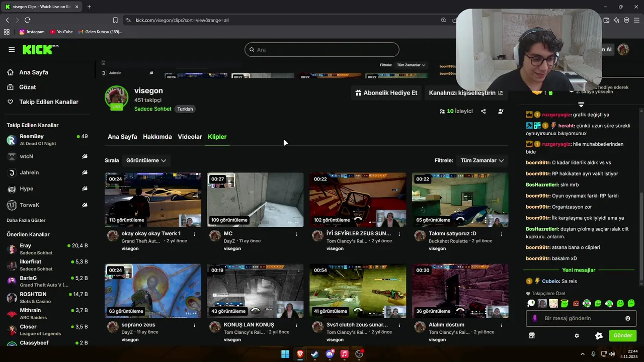
Task: Toggle notification icon for Jahrein channel
Action: tap(85, 172)
